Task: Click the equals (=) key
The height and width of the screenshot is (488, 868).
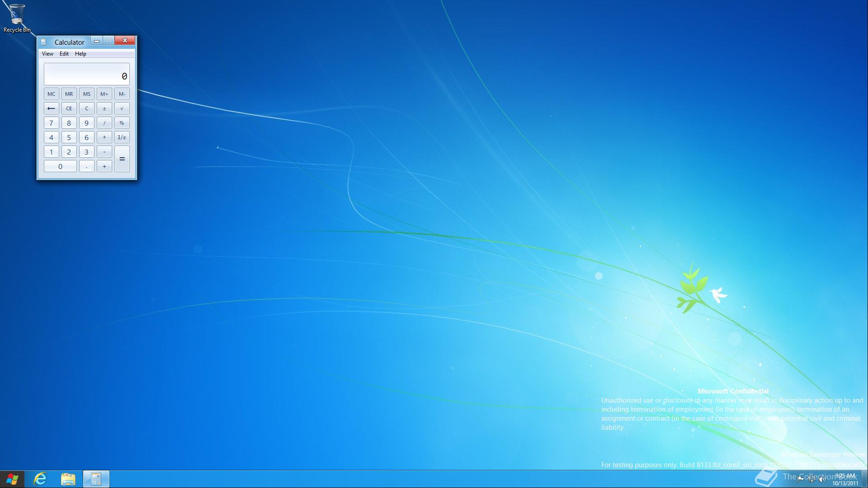Action: point(122,159)
